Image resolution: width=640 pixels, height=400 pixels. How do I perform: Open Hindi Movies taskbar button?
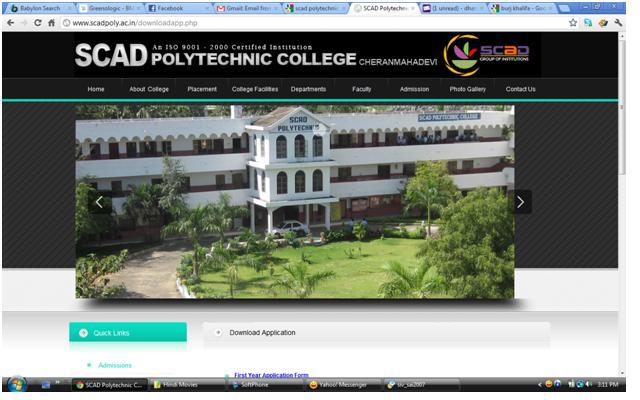pos(187,384)
